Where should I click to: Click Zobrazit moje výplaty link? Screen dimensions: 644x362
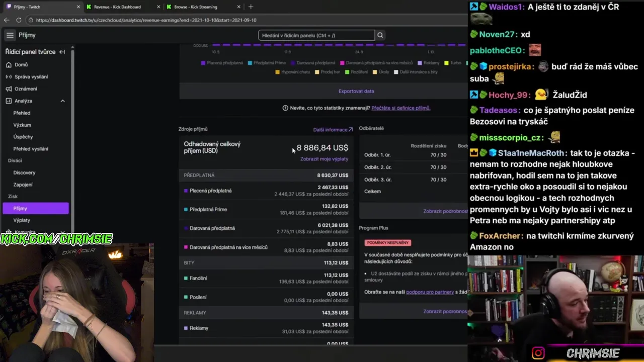(x=324, y=159)
